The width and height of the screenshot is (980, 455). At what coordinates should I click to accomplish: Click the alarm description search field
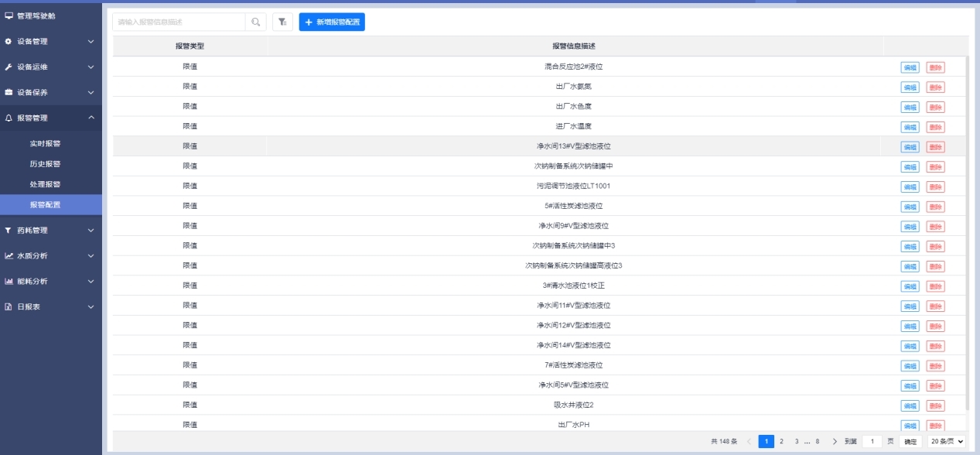coord(179,22)
